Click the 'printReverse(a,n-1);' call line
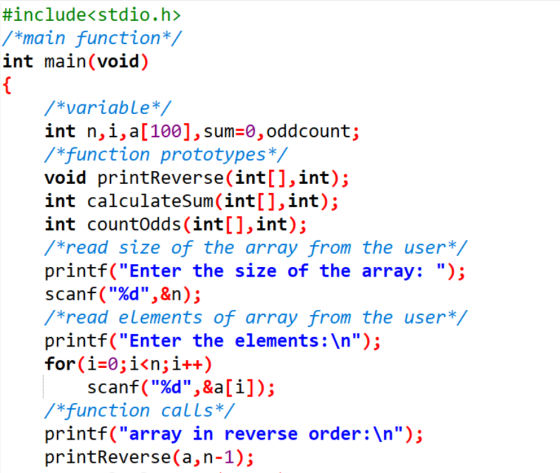Screen dimensions: 560x473 pos(150,457)
